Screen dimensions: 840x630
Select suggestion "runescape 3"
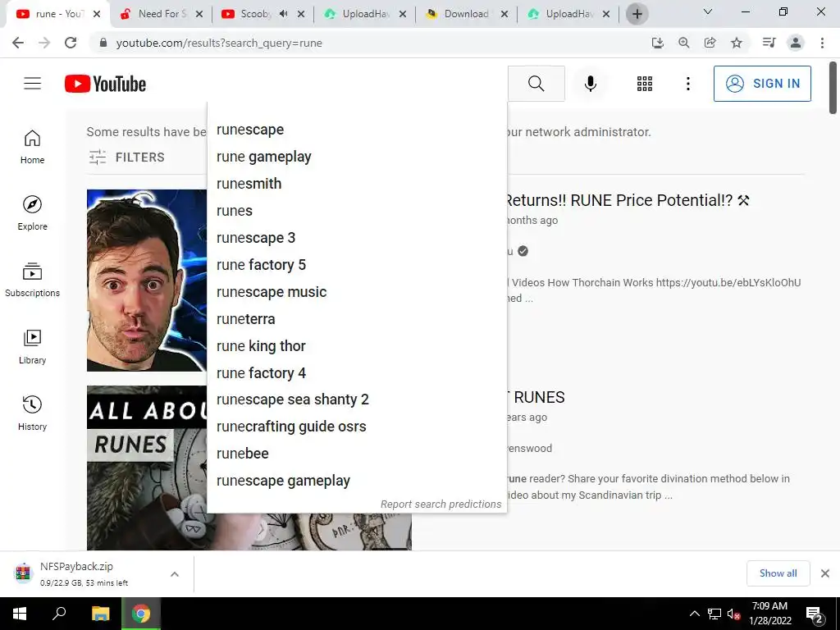tap(357, 238)
